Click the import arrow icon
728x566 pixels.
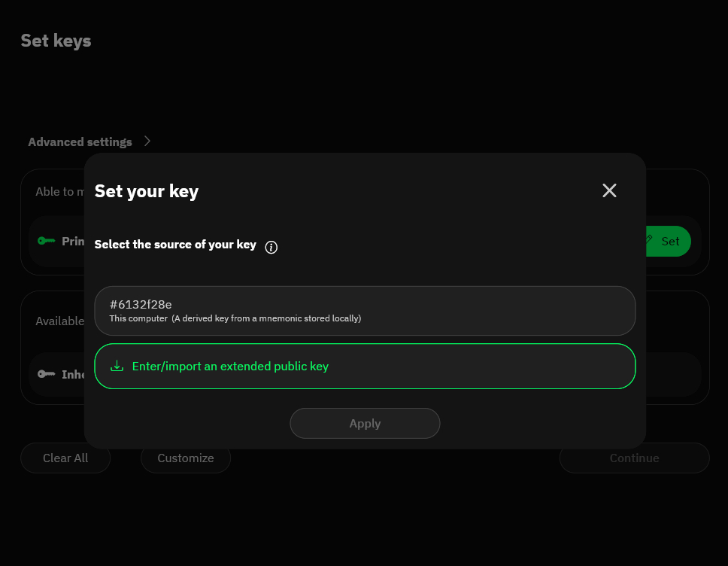click(x=117, y=367)
